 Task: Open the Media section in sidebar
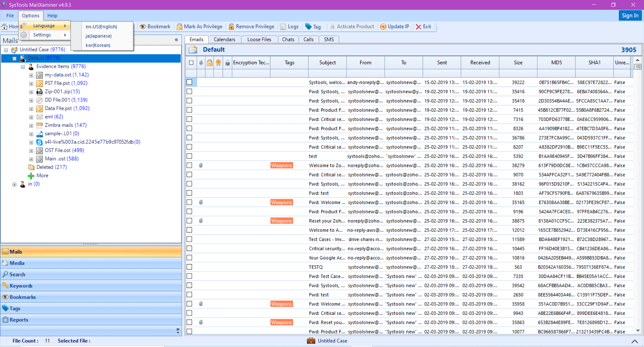point(91,263)
